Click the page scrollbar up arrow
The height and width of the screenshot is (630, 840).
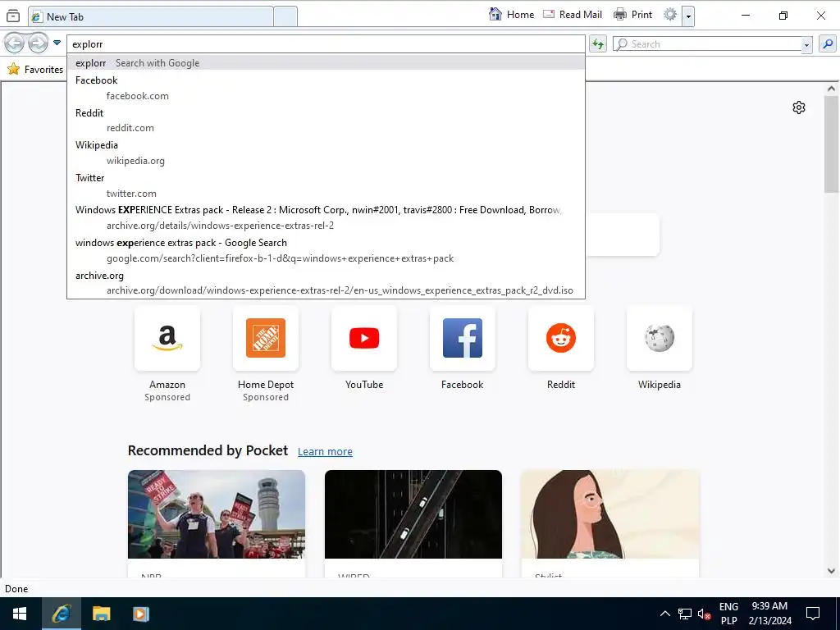(x=831, y=89)
